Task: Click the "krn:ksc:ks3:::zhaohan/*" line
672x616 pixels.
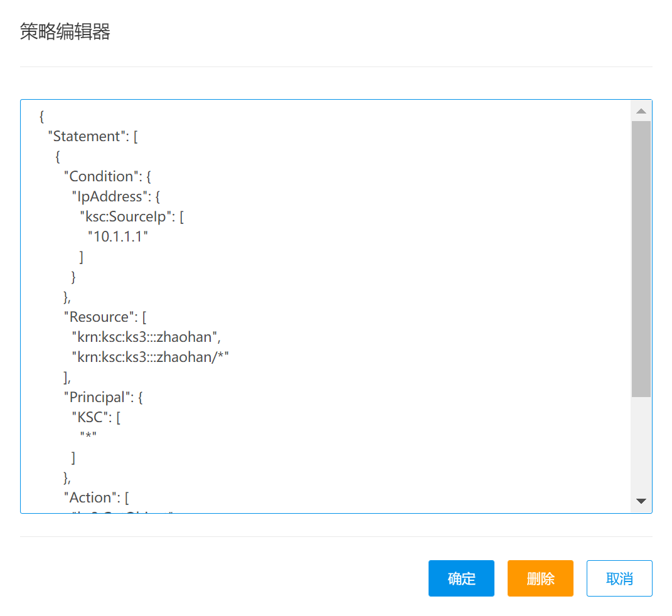Action: [x=150, y=357]
